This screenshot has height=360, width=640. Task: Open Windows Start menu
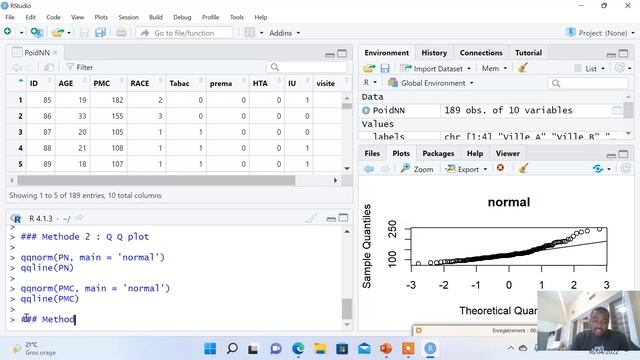(x=210, y=349)
